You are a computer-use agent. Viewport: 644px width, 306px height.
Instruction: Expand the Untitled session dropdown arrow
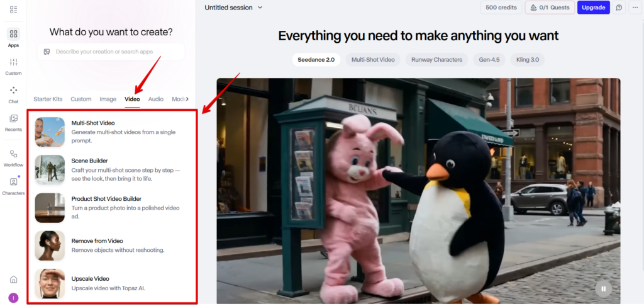(260, 8)
